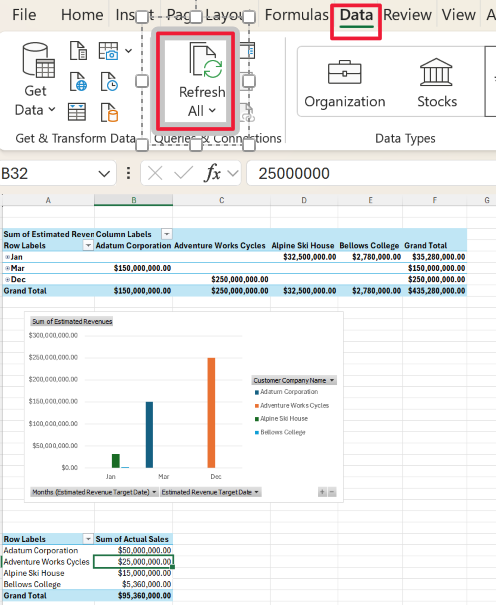Screen dimensions: 496x605
Task: Switch to the View tab
Action: click(458, 15)
